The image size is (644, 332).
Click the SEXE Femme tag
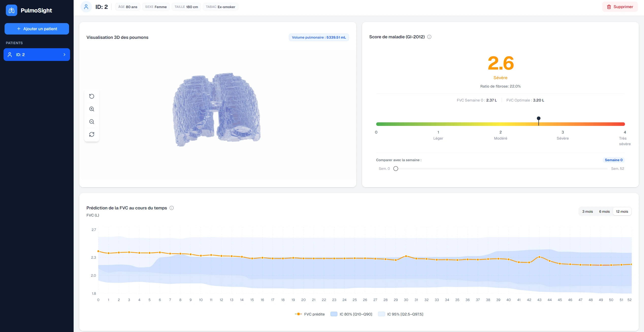coord(156,7)
